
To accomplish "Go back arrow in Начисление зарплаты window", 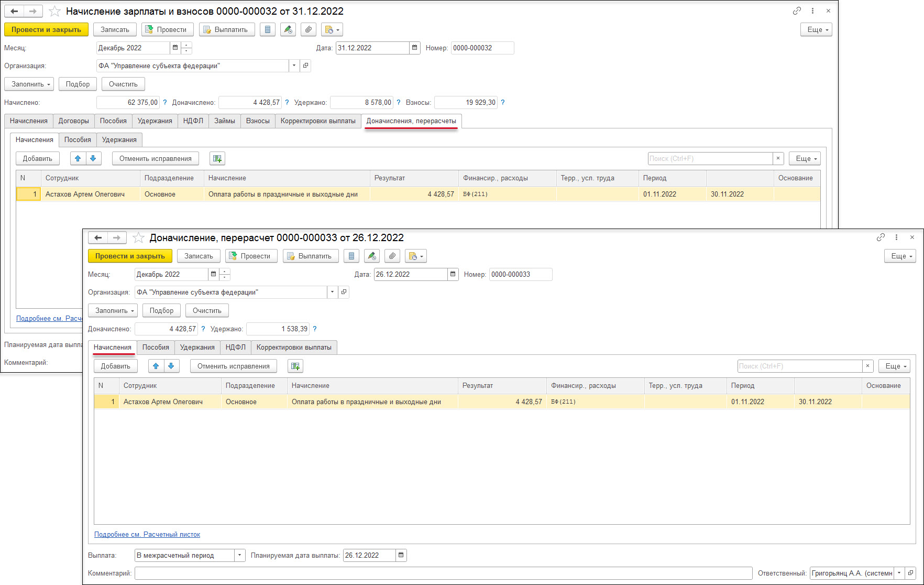I will (x=14, y=11).
